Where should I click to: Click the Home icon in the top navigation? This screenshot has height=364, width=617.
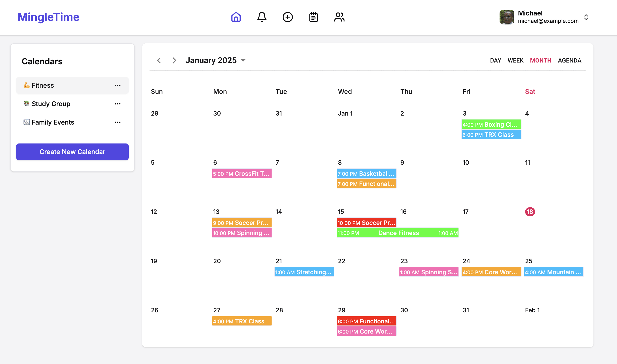click(236, 17)
